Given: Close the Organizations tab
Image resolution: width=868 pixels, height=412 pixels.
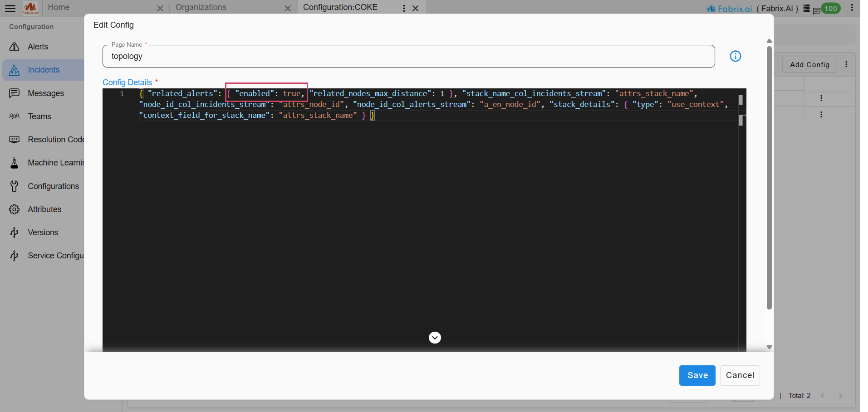Looking at the screenshot, I should coord(288,8).
